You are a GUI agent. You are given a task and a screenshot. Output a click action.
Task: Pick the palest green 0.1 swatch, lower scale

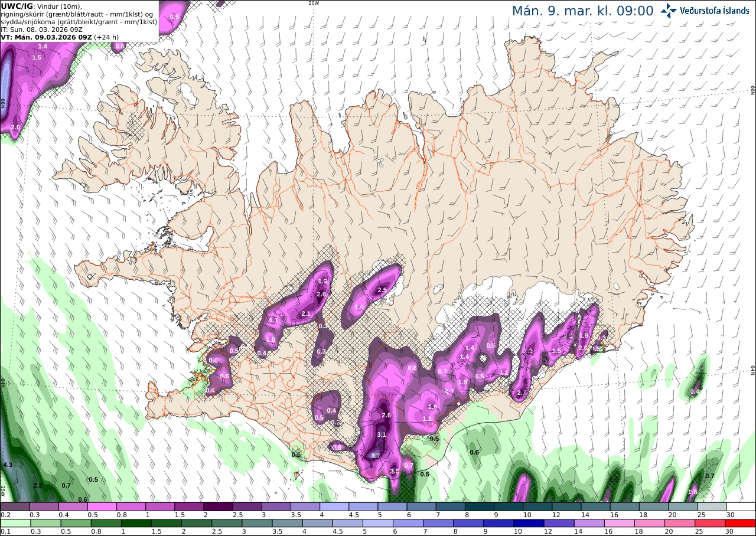[15, 523]
